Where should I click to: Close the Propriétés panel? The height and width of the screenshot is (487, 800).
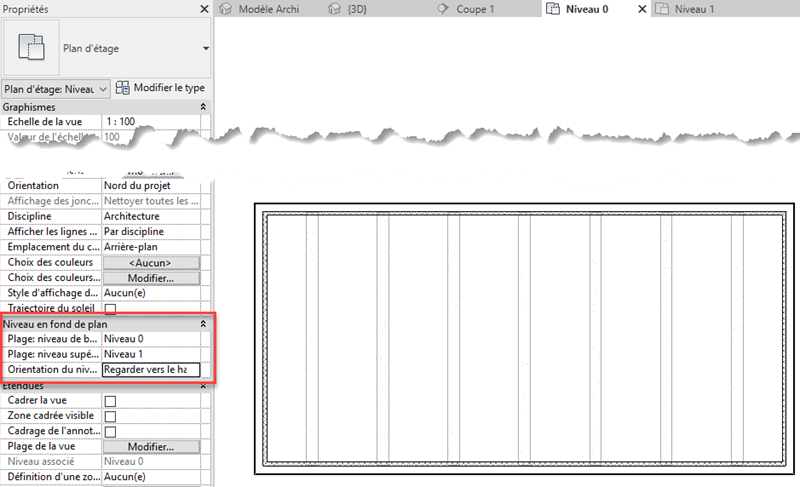(x=204, y=9)
